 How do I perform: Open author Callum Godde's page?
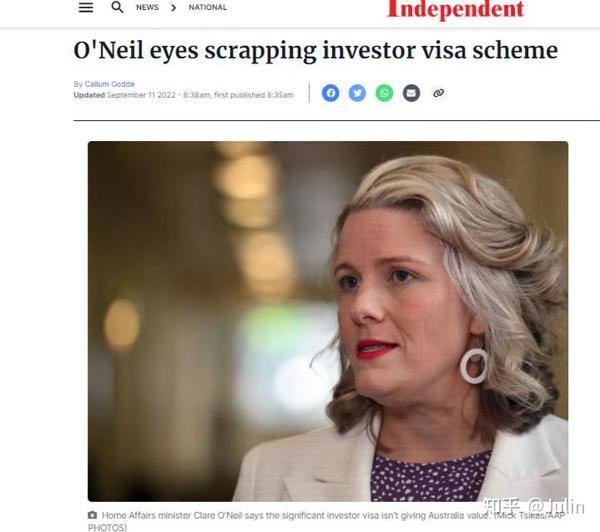coord(110,84)
